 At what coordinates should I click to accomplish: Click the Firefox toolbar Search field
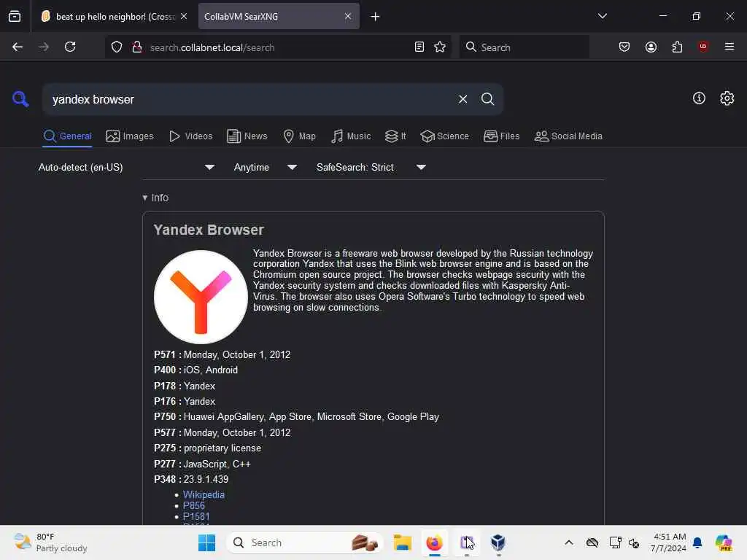coord(524,47)
